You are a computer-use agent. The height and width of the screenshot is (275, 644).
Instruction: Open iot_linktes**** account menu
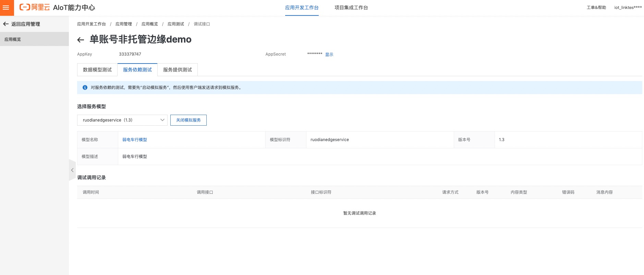[x=628, y=8]
